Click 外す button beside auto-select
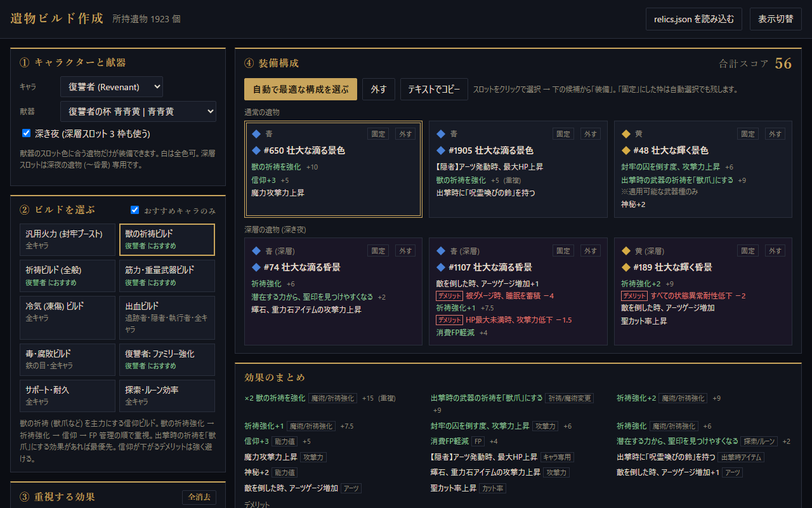The height and width of the screenshot is (508, 812). 379,90
